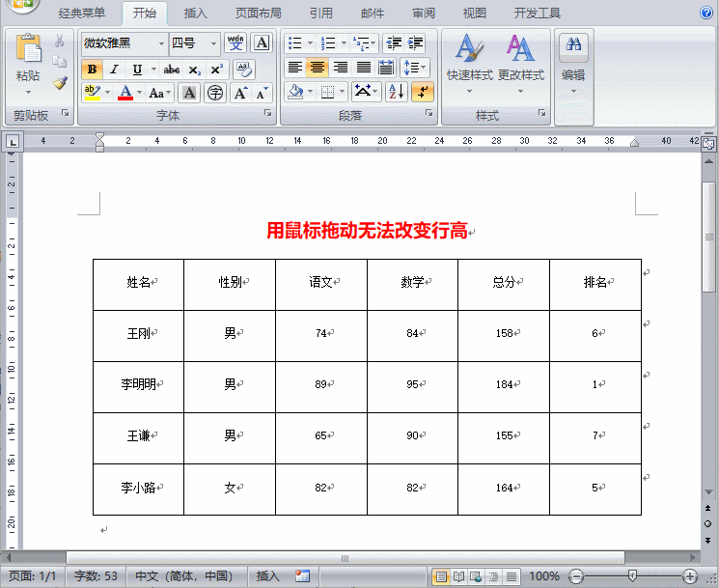This screenshot has width=719, height=588.
Task: Click the character shading A icon
Action: (189, 93)
